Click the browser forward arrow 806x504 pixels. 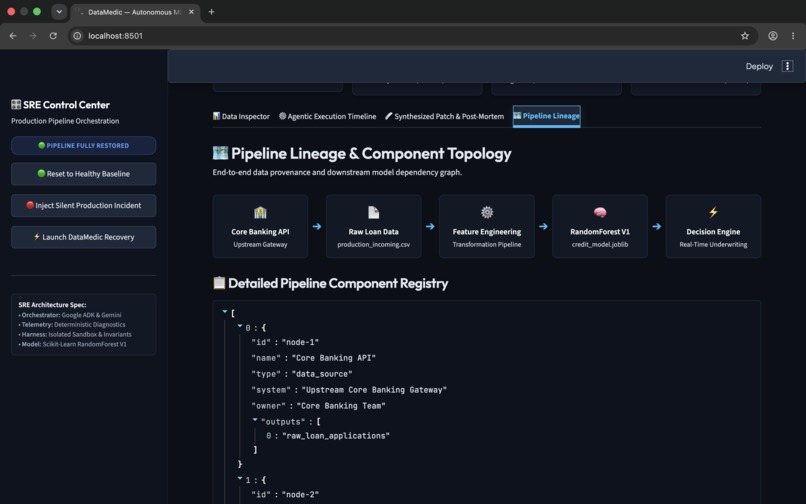coord(33,36)
